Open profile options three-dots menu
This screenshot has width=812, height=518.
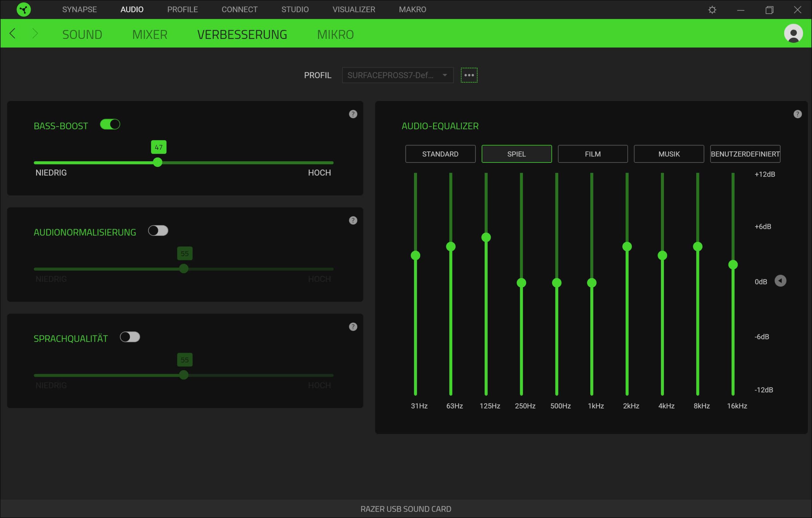tap(469, 75)
